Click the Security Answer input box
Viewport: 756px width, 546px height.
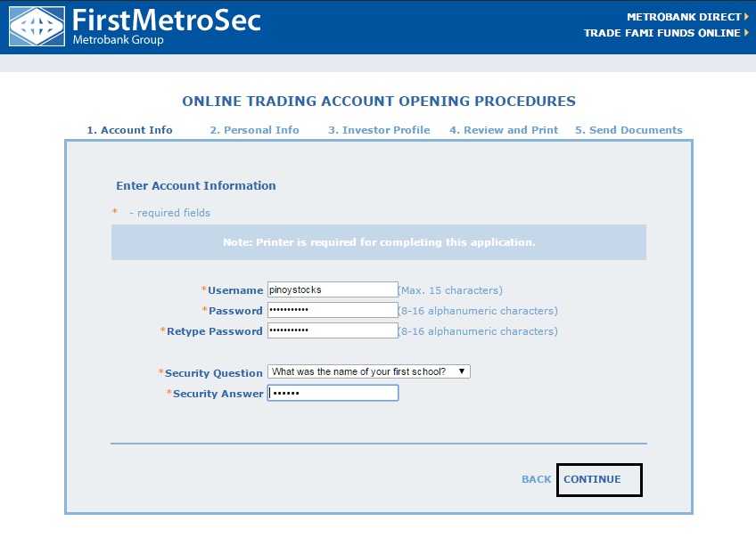coord(333,393)
